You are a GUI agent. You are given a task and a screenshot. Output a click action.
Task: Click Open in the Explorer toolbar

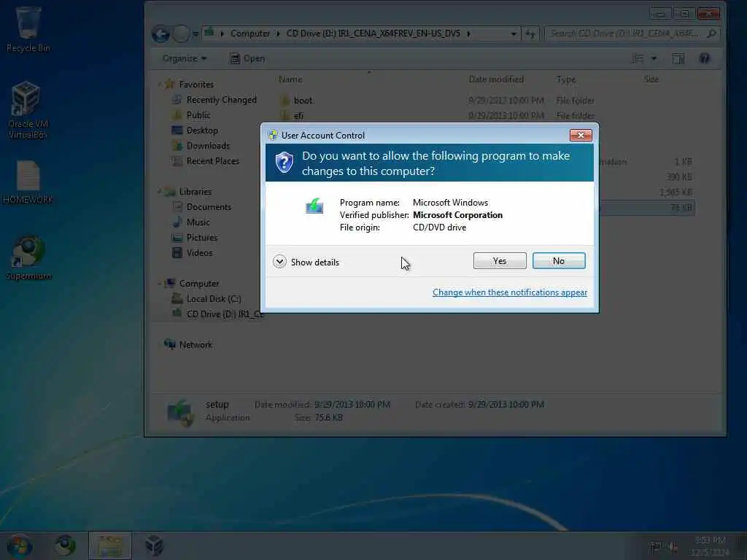247,58
